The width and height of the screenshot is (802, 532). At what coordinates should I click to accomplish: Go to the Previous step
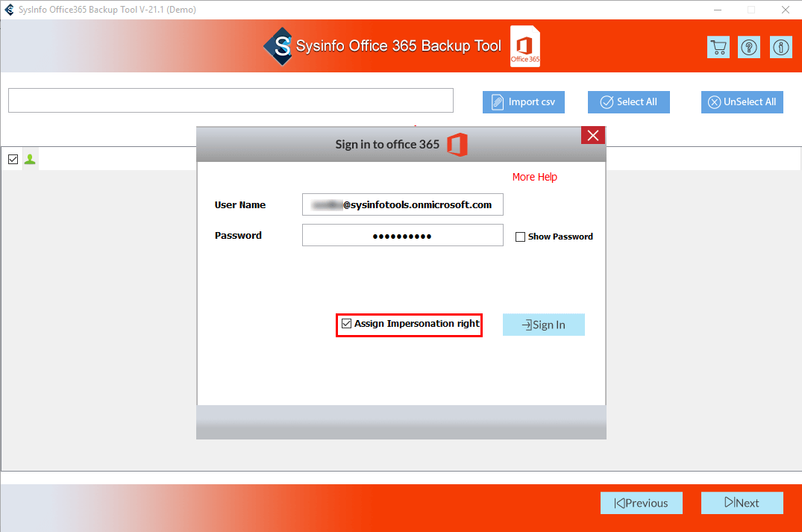coord(642,503)
